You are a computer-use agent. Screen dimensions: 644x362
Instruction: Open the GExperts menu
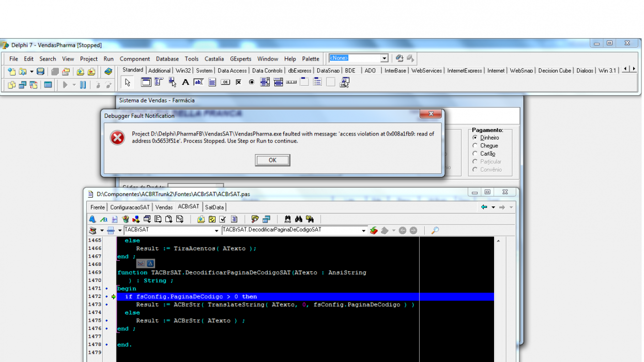pos(240,59)
